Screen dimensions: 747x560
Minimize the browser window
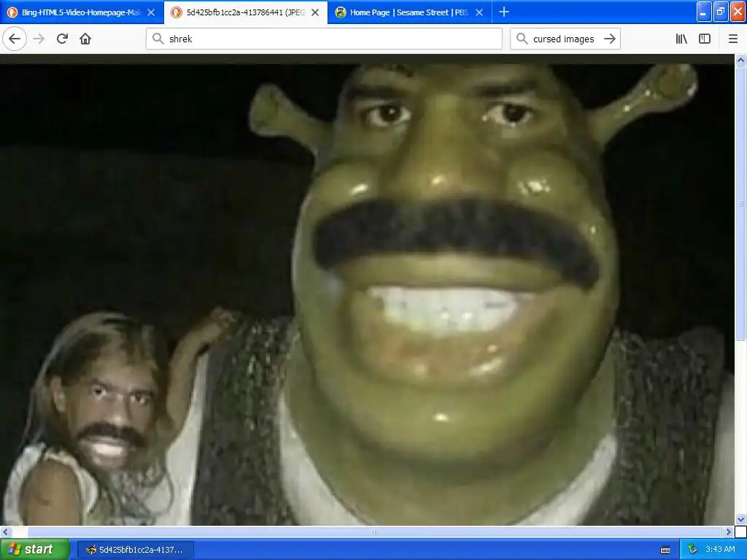(704, 12)
